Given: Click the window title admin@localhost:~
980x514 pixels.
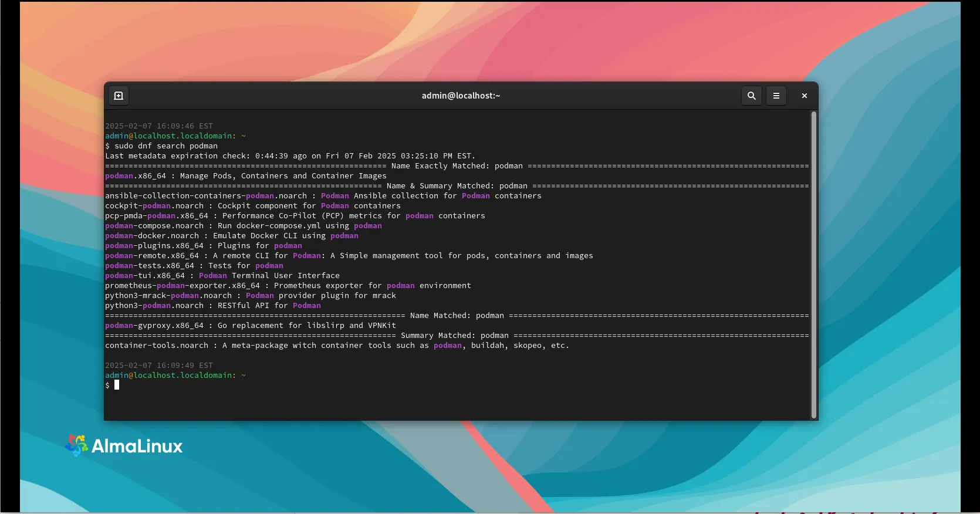Looking at the screenshot, I should click(x=461, y=96).
